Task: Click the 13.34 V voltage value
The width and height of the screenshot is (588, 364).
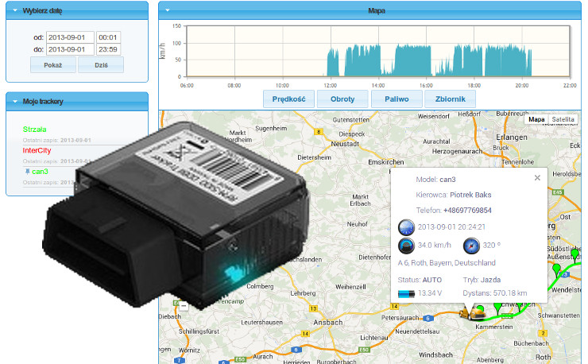Action: (430, 293)
